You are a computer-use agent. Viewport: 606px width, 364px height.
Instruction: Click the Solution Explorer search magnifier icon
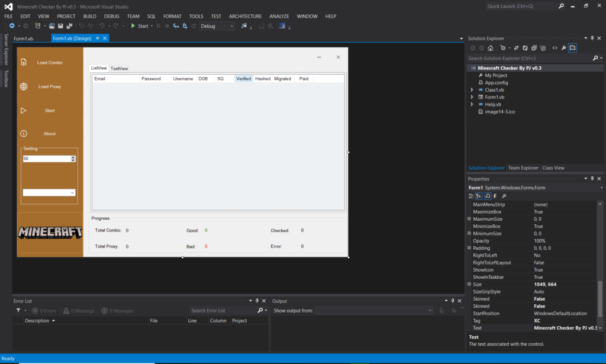[x=595, y=58]
